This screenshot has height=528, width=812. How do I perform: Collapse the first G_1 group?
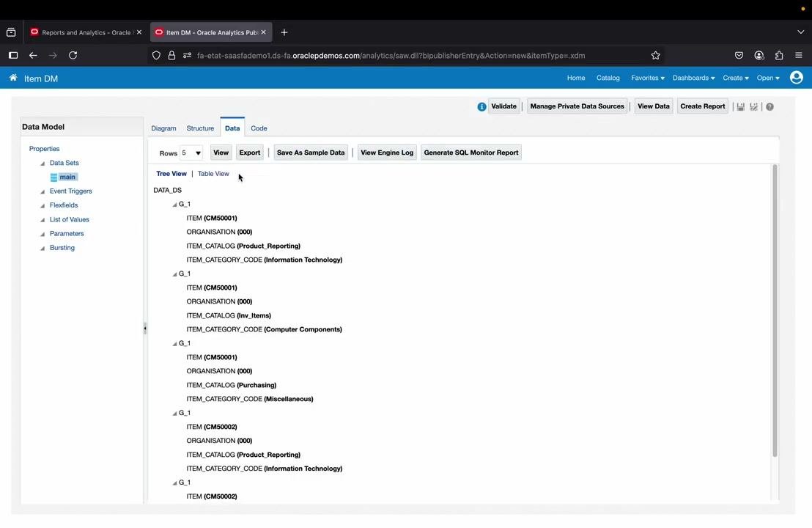click(x=174, y=205)
